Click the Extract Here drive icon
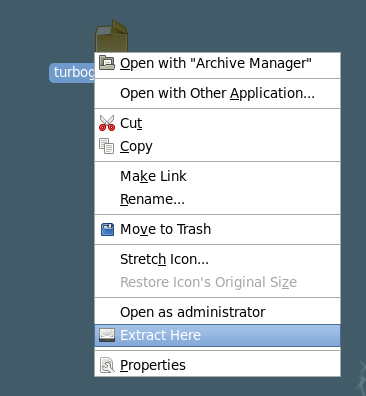Viewport: 366px width, 396px height. pos(107,335)
